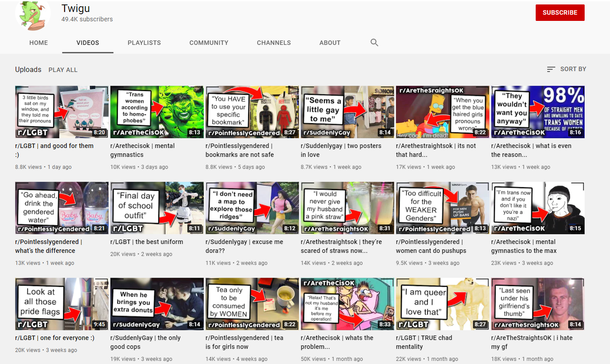
Task: Open the Sort By menu
Action: click(566, 69)
